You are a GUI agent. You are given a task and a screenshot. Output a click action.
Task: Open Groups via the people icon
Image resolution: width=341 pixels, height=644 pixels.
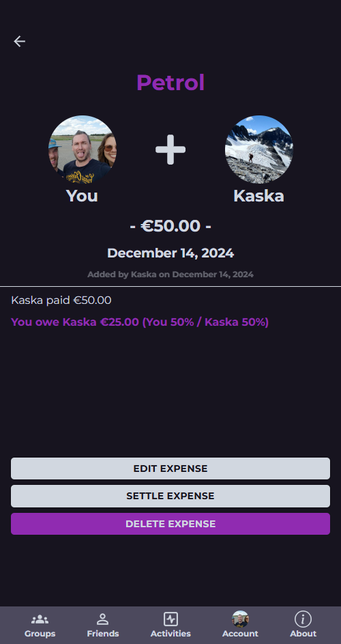40,619
